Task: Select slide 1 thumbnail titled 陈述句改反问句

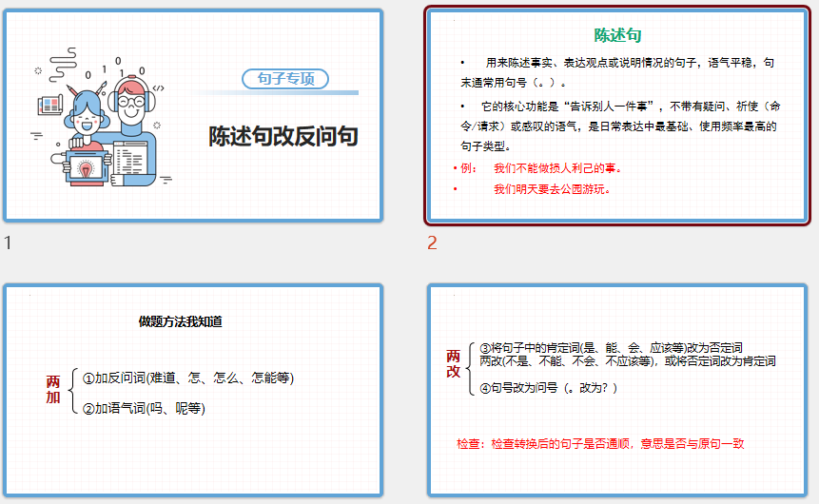Action: (193, 115)
